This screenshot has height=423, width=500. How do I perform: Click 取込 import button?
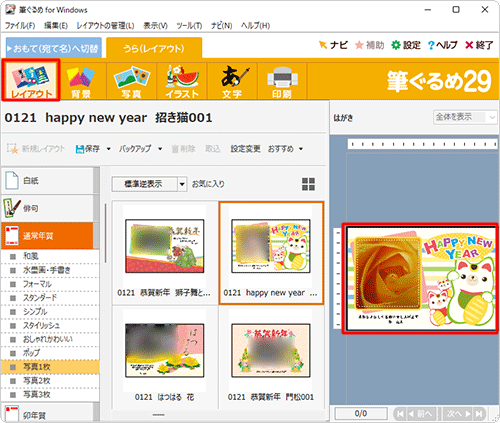point(213,149)
